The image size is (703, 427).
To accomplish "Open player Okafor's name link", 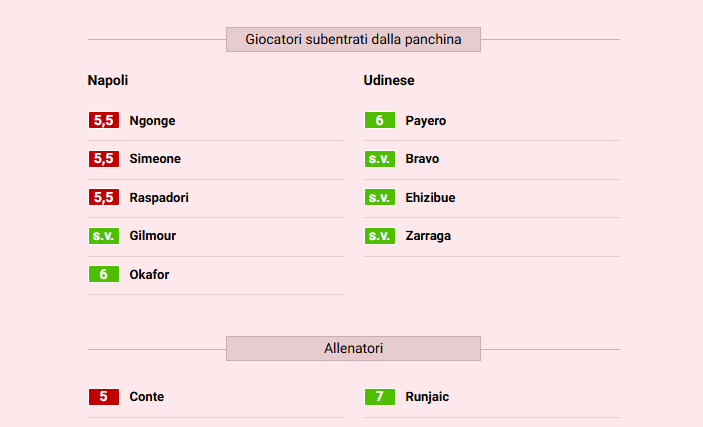I will [149, 275].
